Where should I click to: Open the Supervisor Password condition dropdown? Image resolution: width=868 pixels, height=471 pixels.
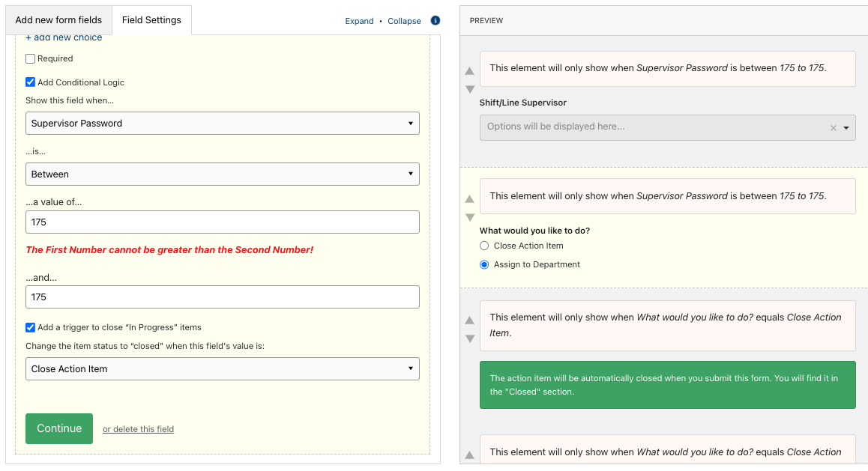pos(223,123)
